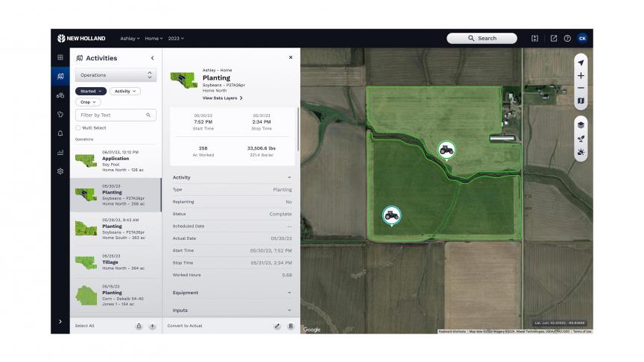The image size is (644, 362).
Task: Toggle the Started filter chip
Action: point(89,91)
